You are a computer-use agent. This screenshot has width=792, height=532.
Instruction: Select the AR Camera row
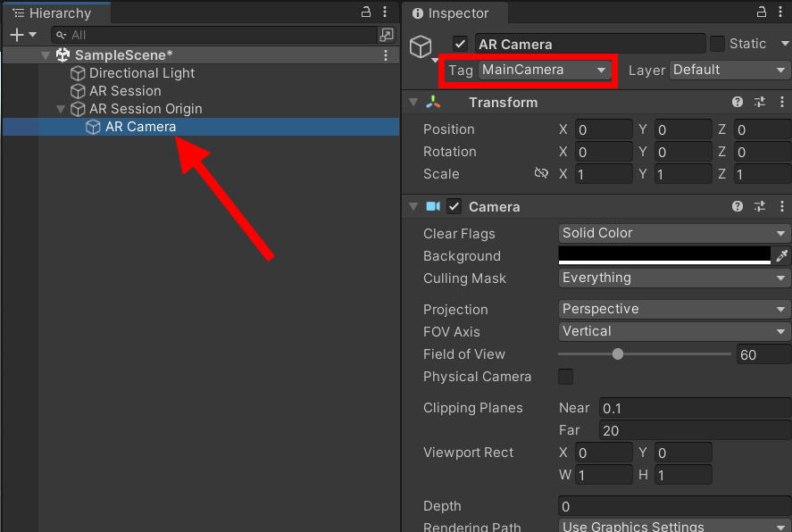(x=201, y=127)
